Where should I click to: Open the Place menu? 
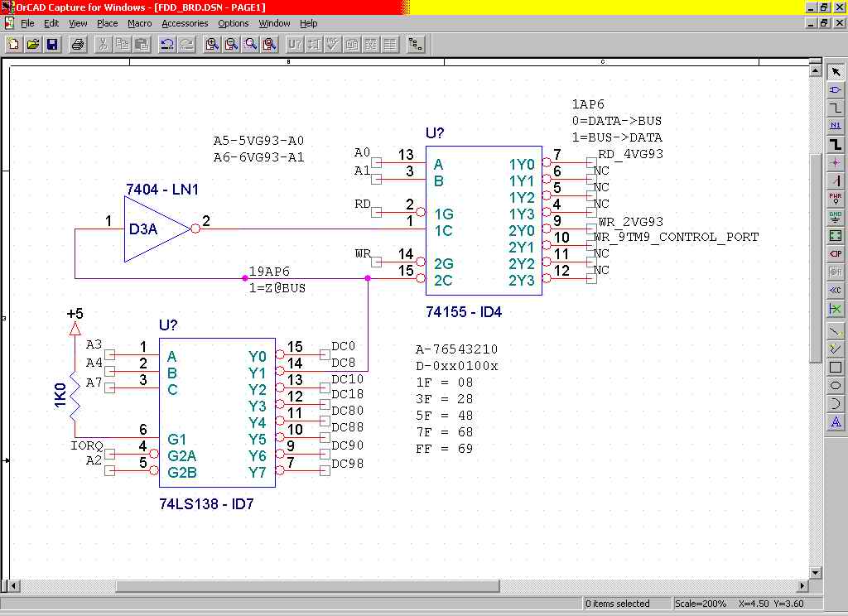coord(108,23)
